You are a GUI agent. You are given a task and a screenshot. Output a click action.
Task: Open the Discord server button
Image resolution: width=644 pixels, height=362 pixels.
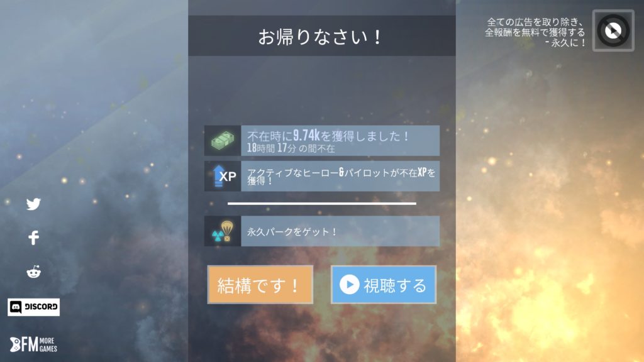34,307
